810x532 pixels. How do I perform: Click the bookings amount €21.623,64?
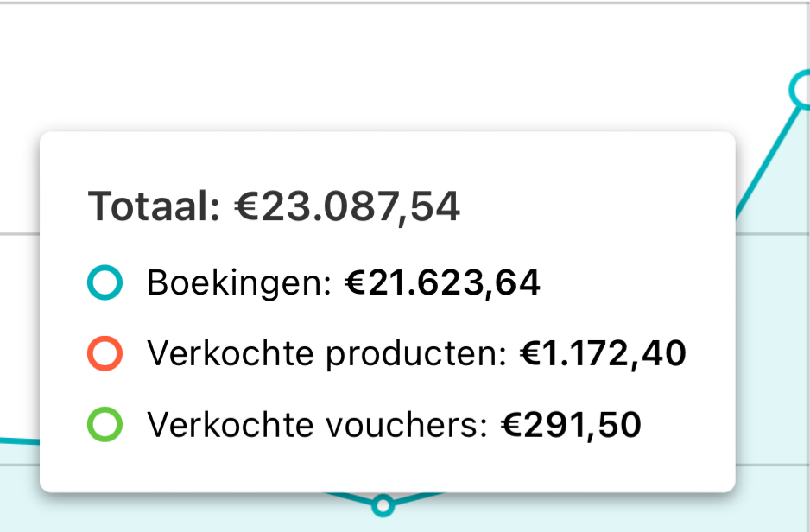point(443,283)
